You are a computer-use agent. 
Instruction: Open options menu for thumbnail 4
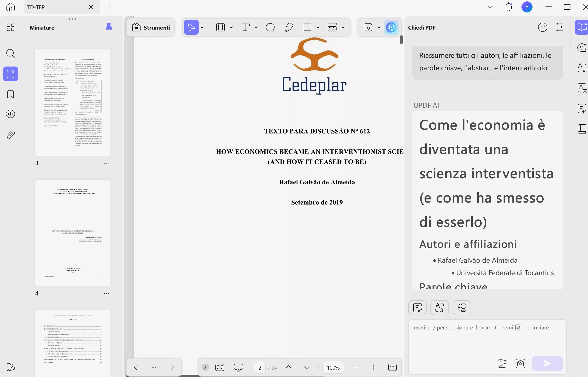[x=106, y=293]
